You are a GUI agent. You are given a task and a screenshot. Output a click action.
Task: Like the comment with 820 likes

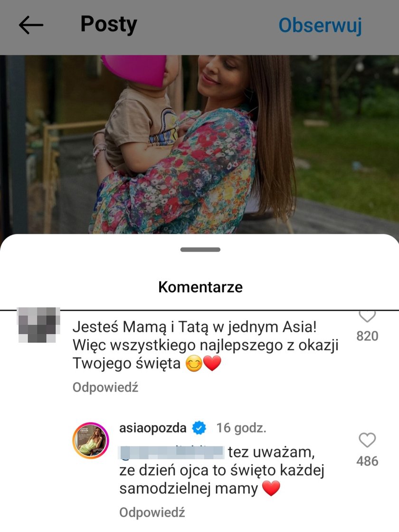[x=367, y=316]
